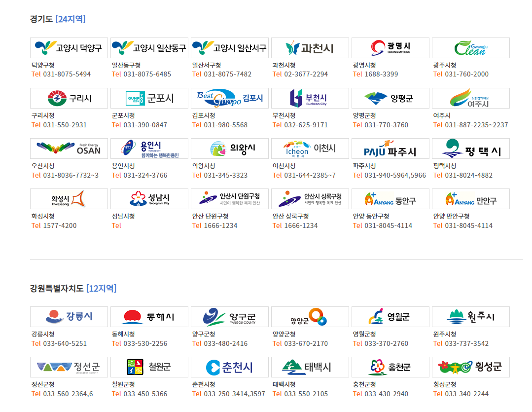Click the 성남시청 name label
The height and width of the screenshot is (412, 532).
(x=123, y=216)
